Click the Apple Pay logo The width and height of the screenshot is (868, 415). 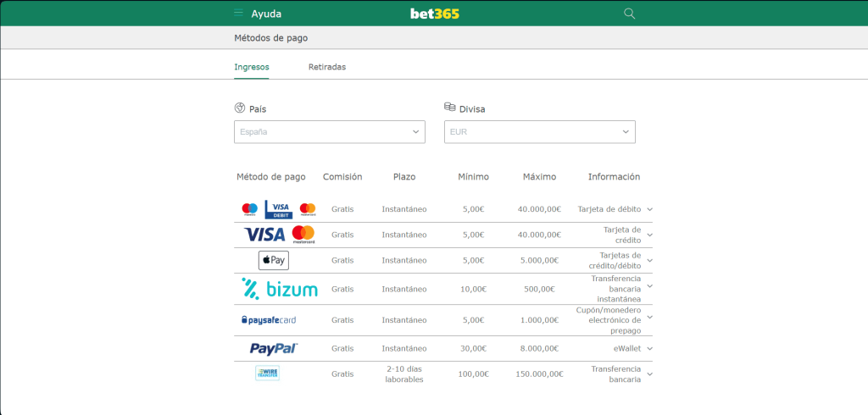tap(273, 260)
